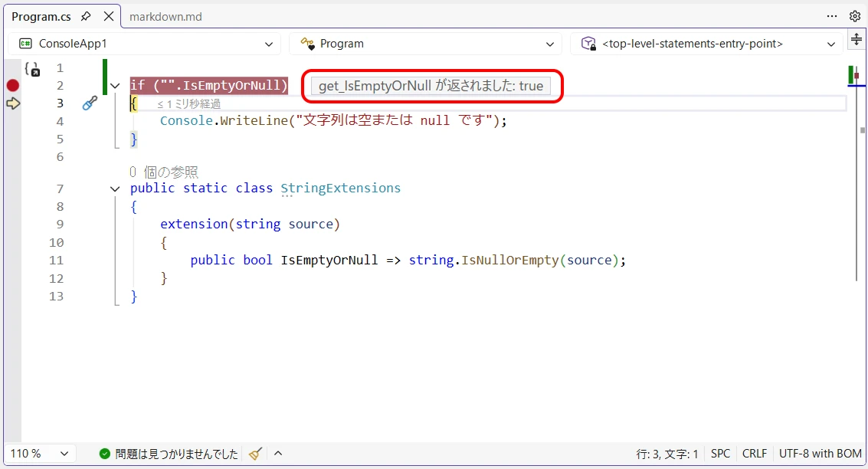This screenshot has height=469, width=868.
Task: Click the "0 個の参照" CodeLens link
Action: tap(164, 172)
